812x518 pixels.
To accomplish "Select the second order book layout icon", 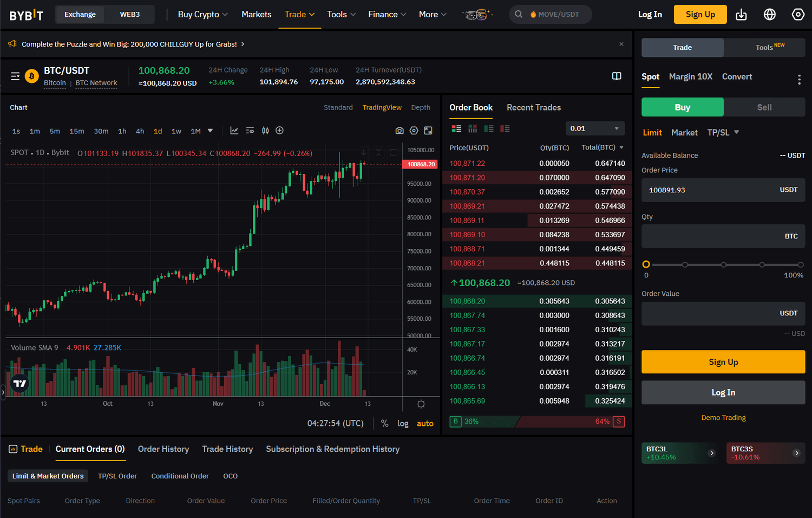I will point(473,128).
